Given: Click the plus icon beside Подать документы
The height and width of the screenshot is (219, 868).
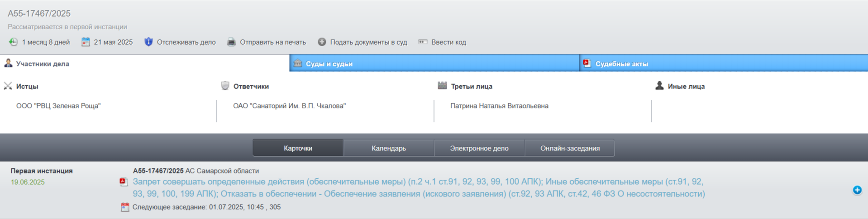Looking at the screenshot, I should 322,42.
